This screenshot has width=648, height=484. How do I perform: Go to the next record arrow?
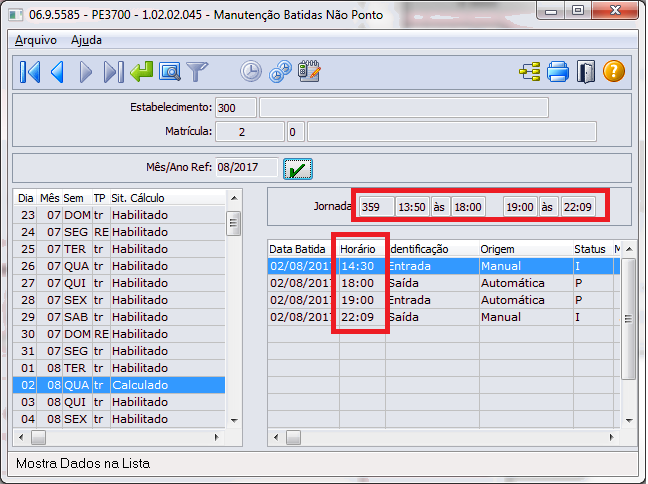[85, 72]
